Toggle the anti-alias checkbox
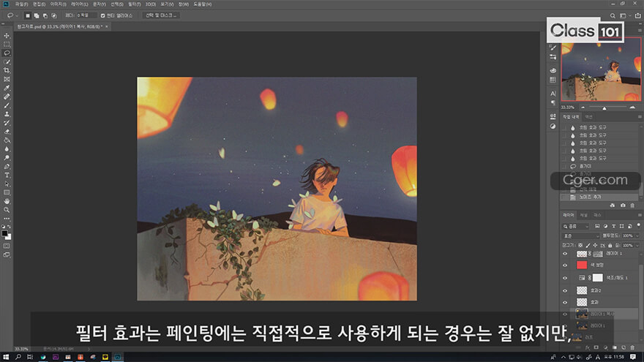The image size is (644, 362). pos(102,15)
